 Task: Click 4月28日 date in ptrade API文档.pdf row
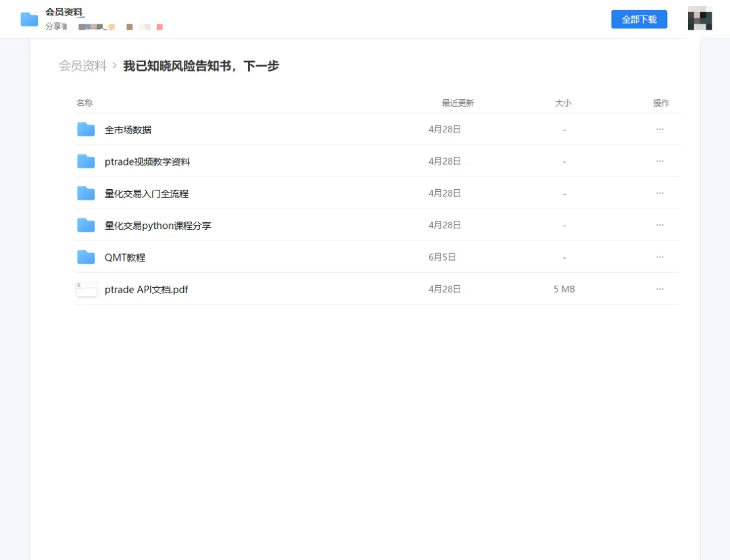[445, 289]
